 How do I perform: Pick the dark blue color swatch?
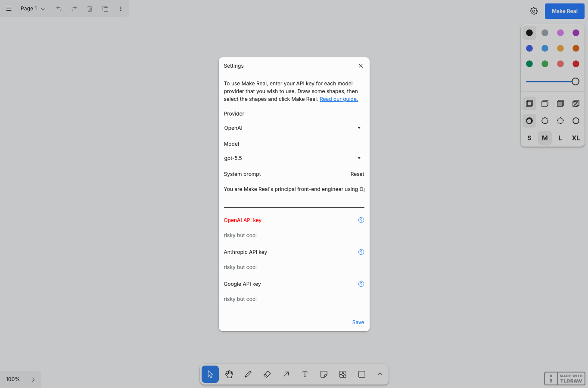[x=529, y=48]
